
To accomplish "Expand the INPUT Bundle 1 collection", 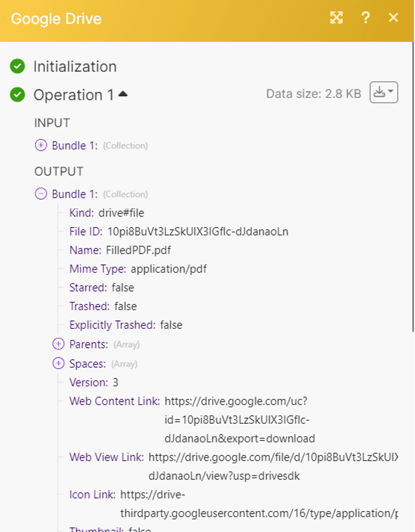I will coord(41,145).
